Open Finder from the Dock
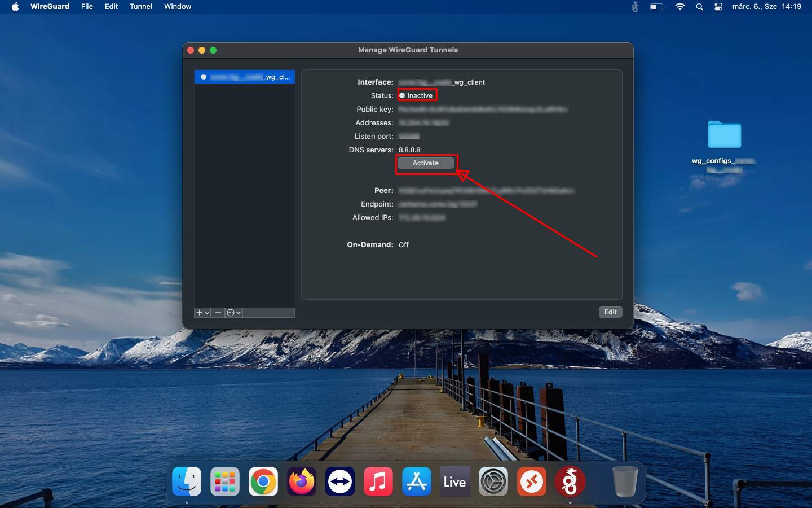Screen dimensions: 812x508 (187, 481)
